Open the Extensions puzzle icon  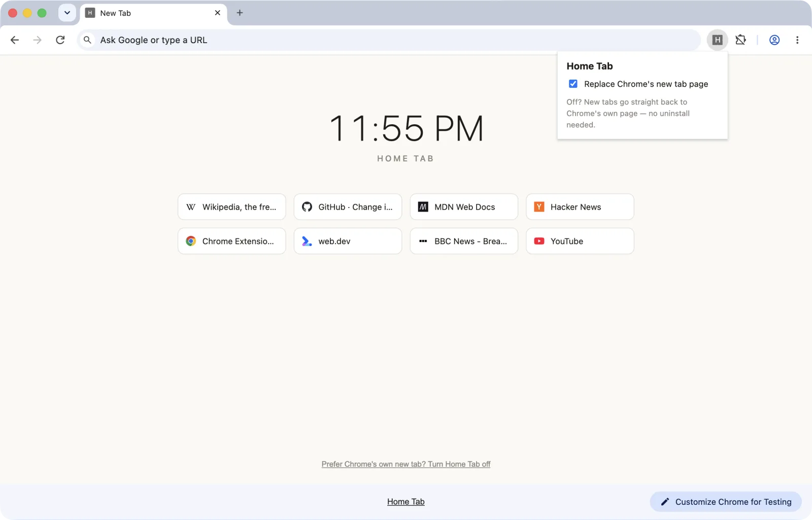(740, 40)
